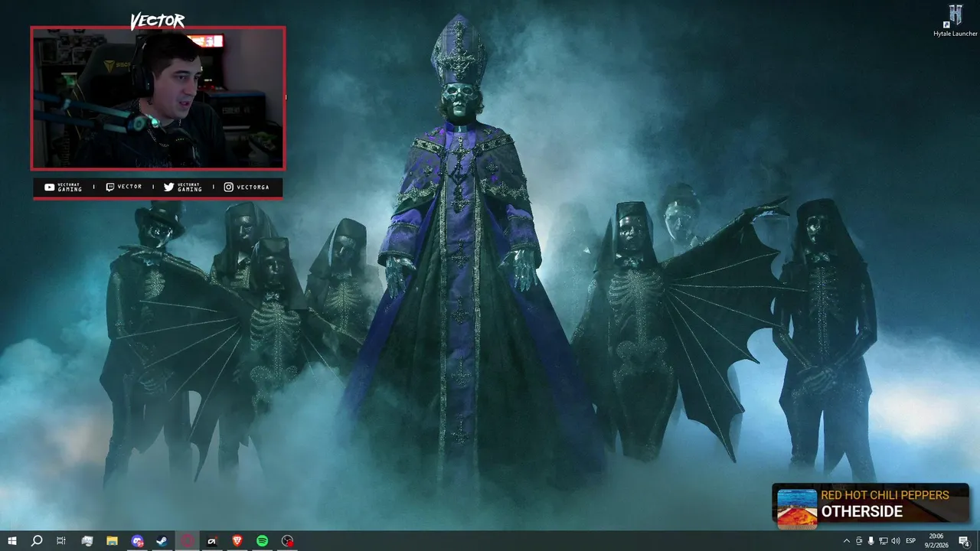Open the ESP input language switcher

click(911, 541)
